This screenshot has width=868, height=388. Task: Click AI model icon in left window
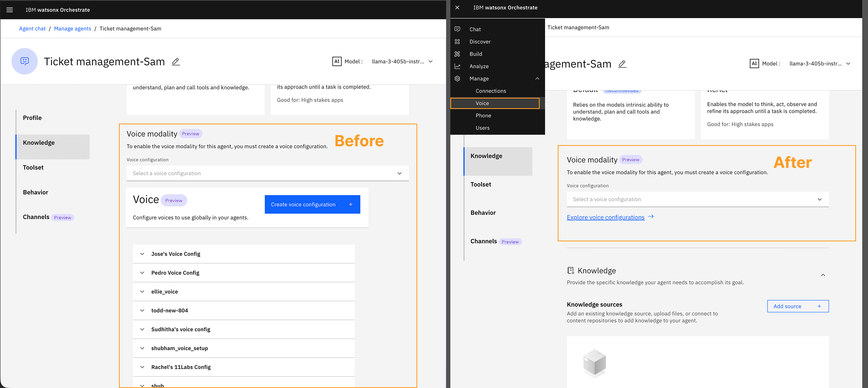[337, 61]
